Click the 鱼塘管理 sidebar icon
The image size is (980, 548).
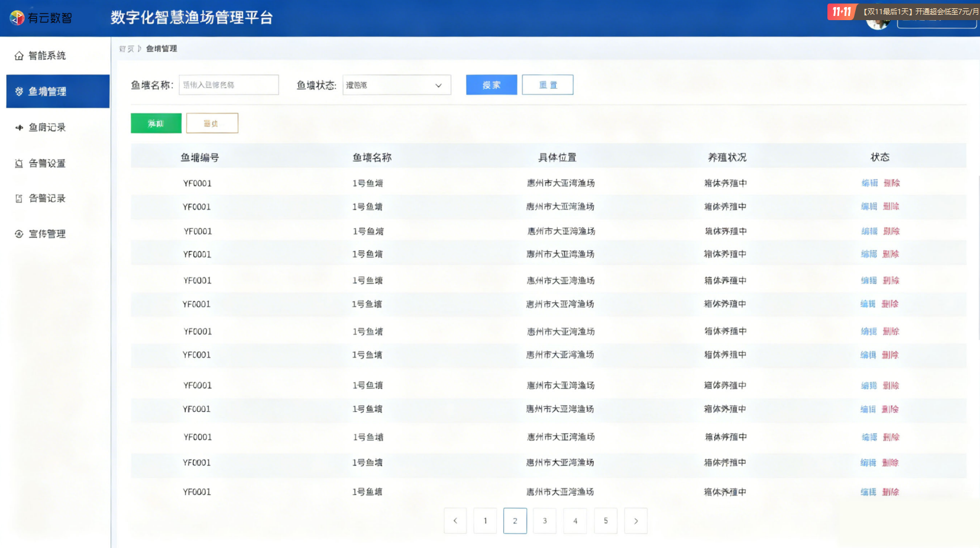click(19, 92)
